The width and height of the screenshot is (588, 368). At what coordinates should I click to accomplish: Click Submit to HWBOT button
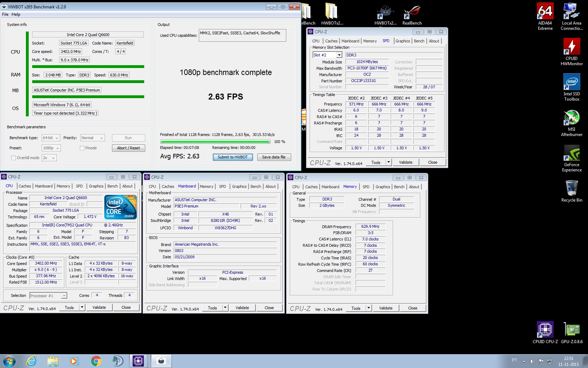click(x=232, y=157)
